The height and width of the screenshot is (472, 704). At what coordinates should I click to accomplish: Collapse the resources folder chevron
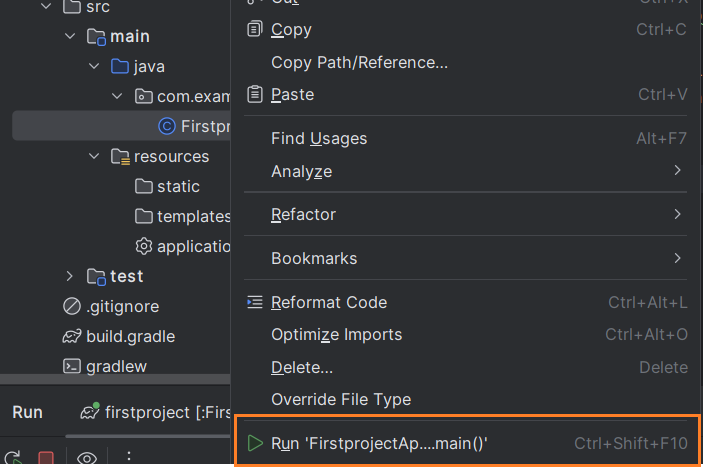(94, 157)
